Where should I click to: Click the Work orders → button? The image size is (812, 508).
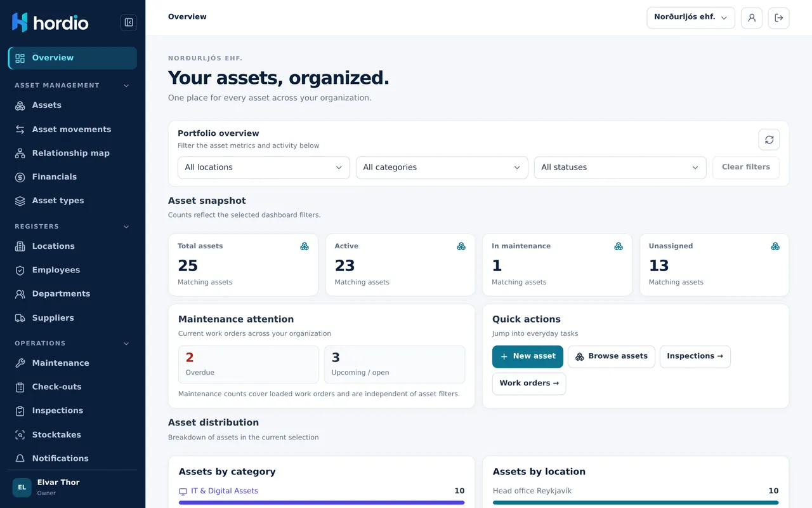click(529, 384)
